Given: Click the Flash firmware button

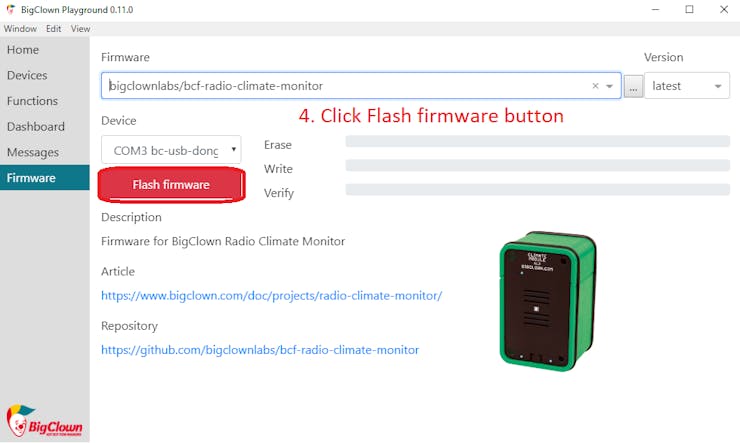Looking at the screenshot, I should pos(171,184).
